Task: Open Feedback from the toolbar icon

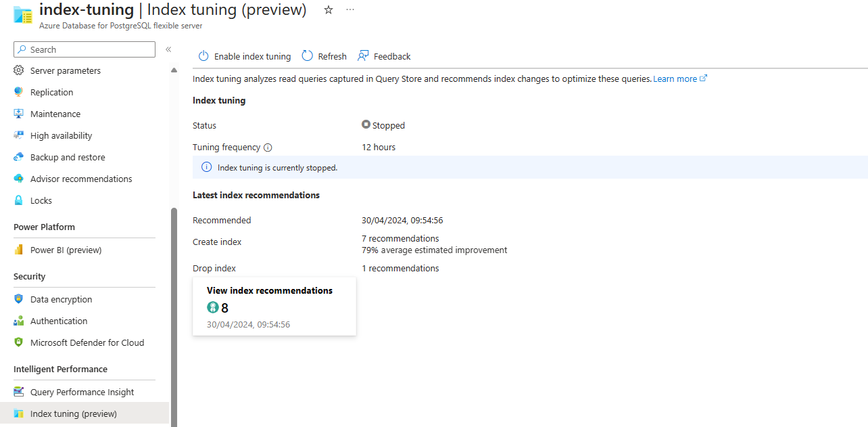Action: (x=364, y=56)
